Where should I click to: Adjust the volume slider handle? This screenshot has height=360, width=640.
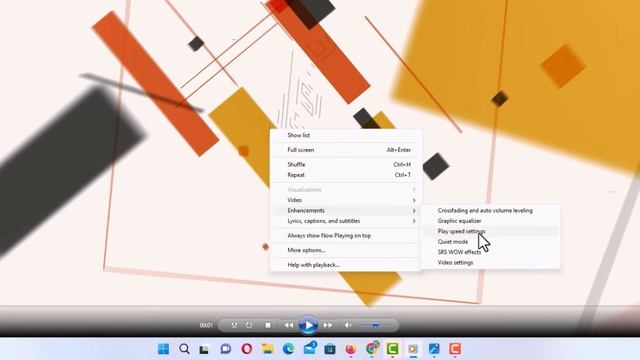pos(376,325)
